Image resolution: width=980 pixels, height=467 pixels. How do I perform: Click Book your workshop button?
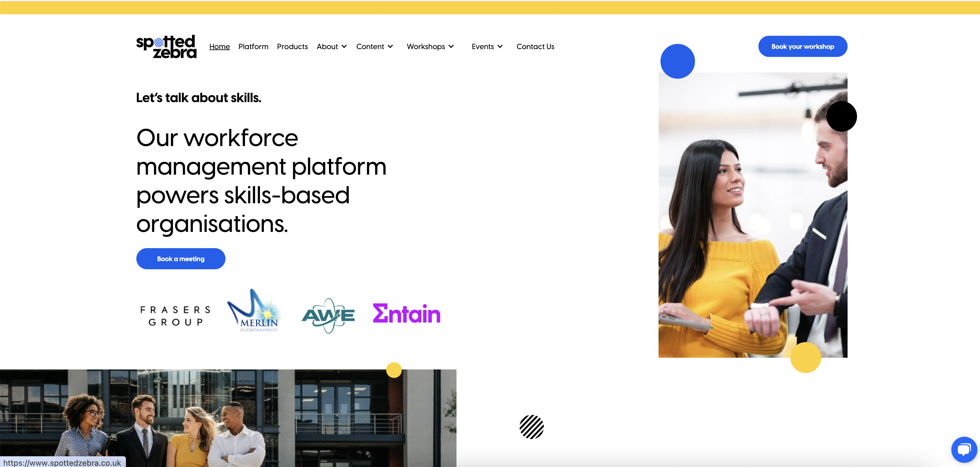(802, 47)
